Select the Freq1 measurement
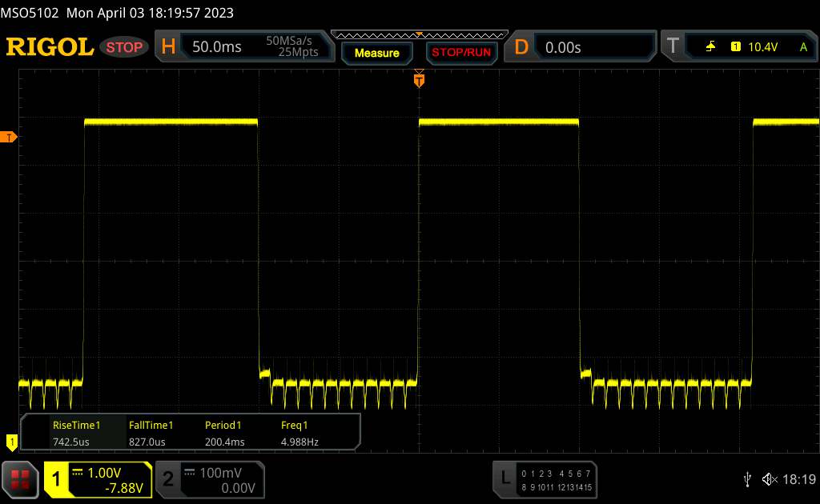Image resolution: width=820 pixels, height=504 pixels. point(299,433)
